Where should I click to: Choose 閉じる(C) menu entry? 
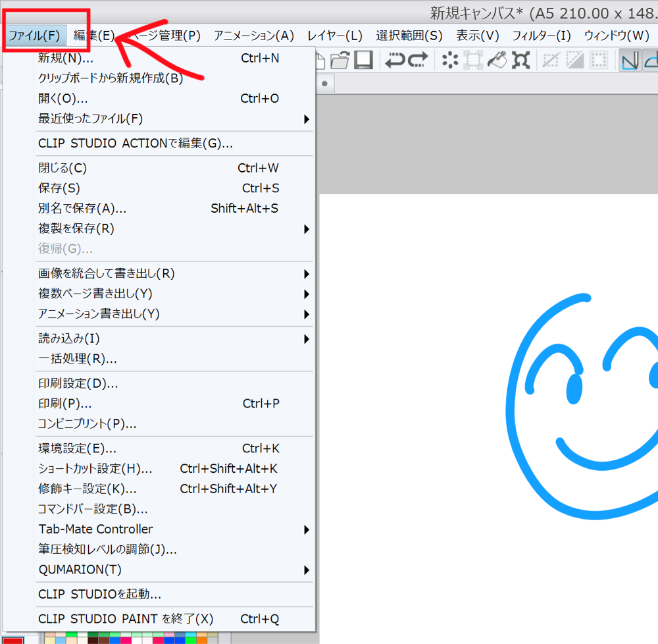tap(175, 168)
